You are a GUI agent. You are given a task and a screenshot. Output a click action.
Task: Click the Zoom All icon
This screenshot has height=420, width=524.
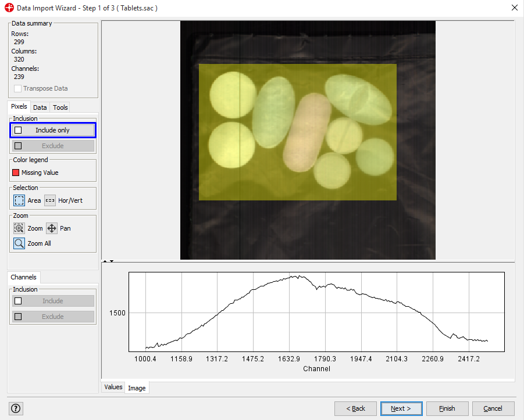[x=19, y=243]
